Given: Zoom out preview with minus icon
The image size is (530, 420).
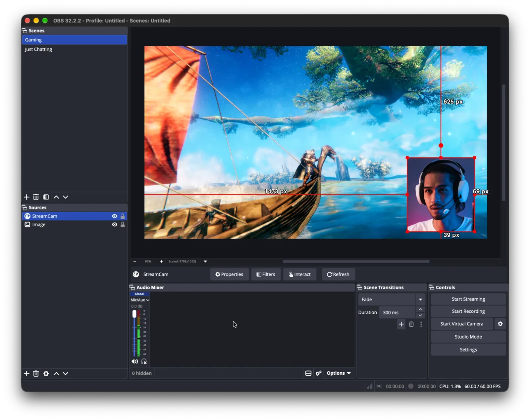Looking at the screenshot, I should pyautogui.click(x=135, y=261).
